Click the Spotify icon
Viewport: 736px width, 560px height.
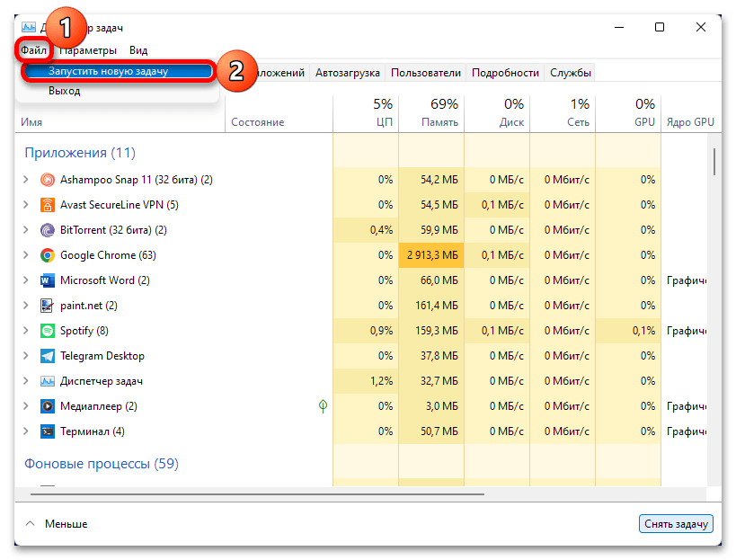(48, 331)
